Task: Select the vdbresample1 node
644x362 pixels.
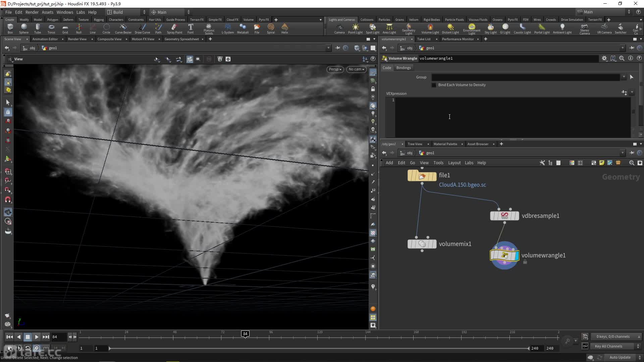Action: 504,216
